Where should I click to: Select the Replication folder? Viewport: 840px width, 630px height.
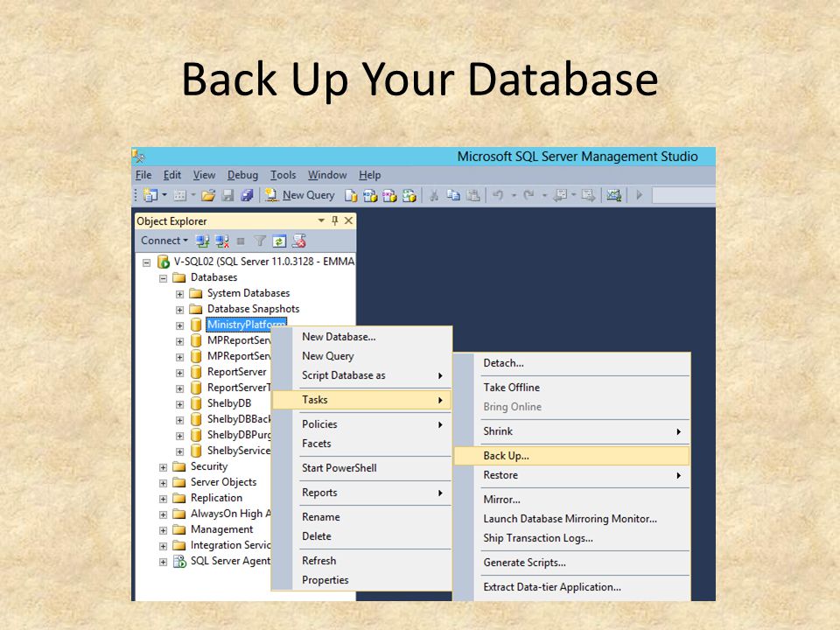click(216, 498)
